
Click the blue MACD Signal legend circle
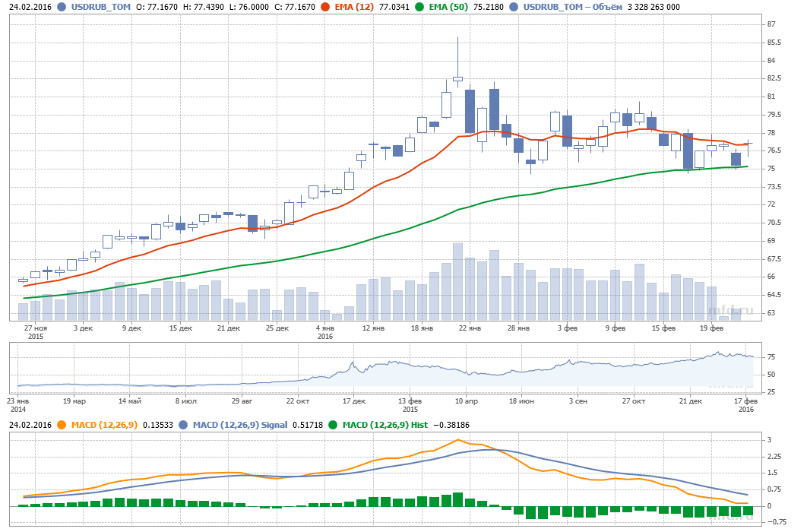(x=185, y=425)
